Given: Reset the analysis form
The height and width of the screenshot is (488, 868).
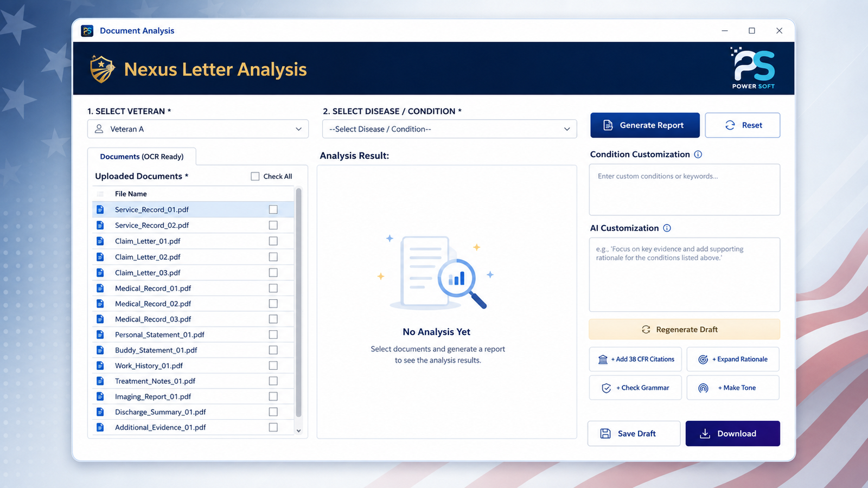Looking at the screenshot, I should [x=743, y=125].
